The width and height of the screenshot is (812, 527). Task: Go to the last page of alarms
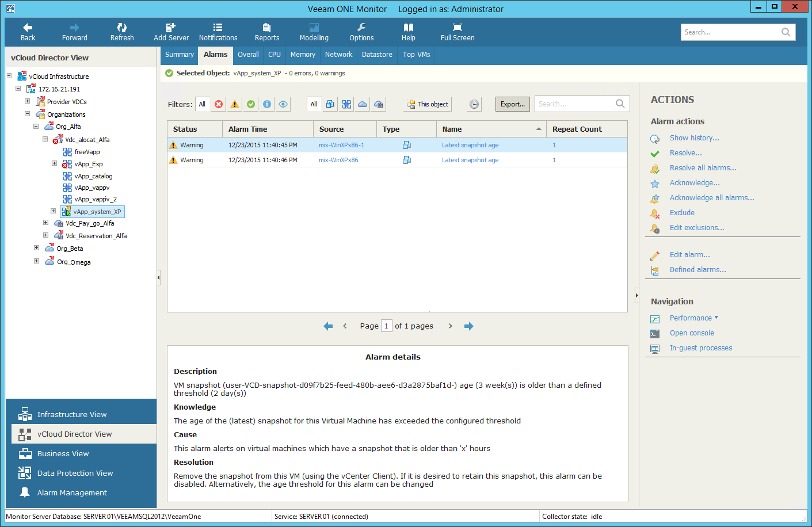pos(469,326)
